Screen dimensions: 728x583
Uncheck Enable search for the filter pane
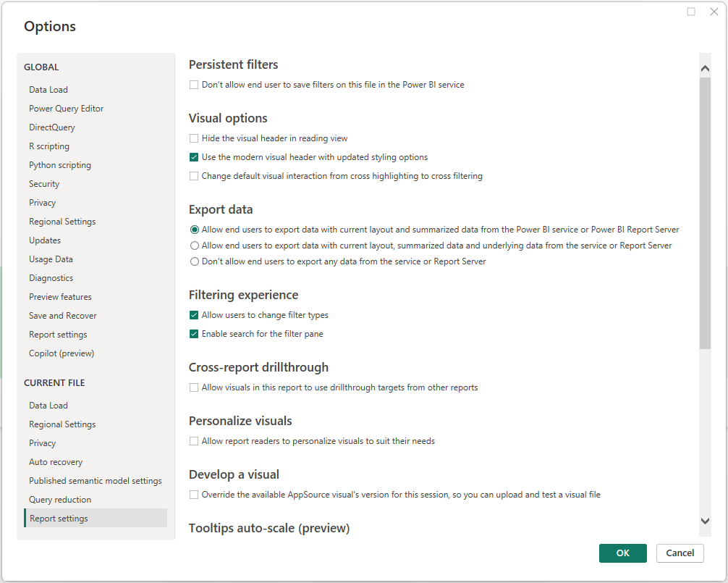194,334
